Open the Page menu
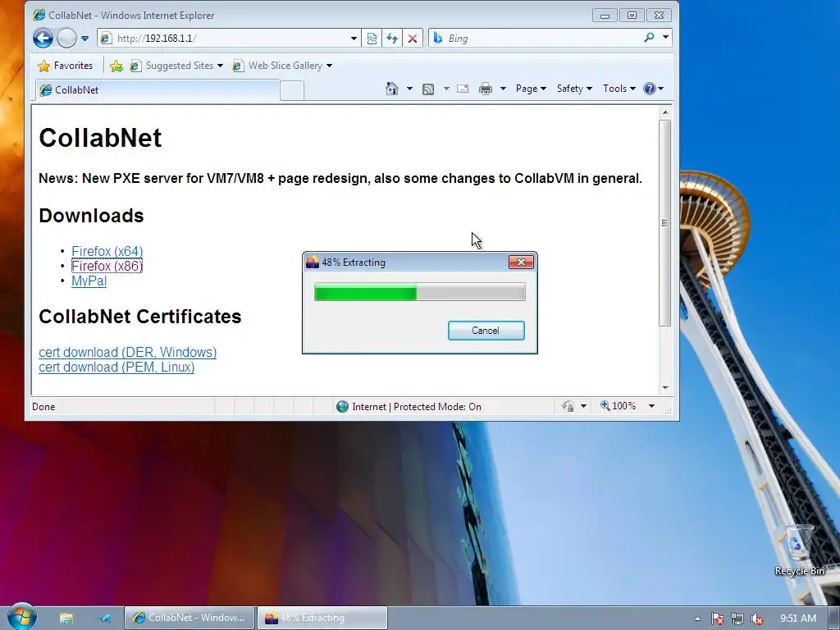 (x=531, y=89)
